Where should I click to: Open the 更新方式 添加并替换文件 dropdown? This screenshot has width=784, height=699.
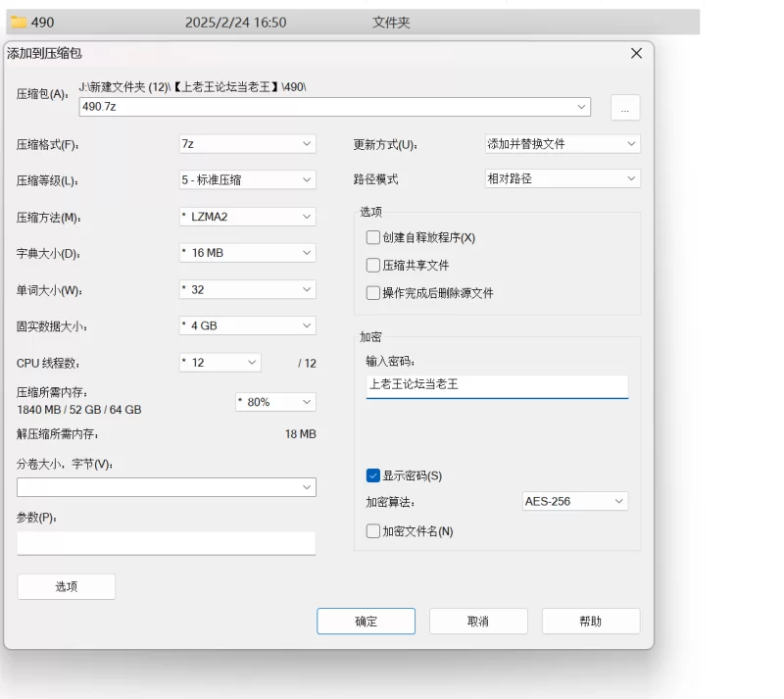(563, 144)
